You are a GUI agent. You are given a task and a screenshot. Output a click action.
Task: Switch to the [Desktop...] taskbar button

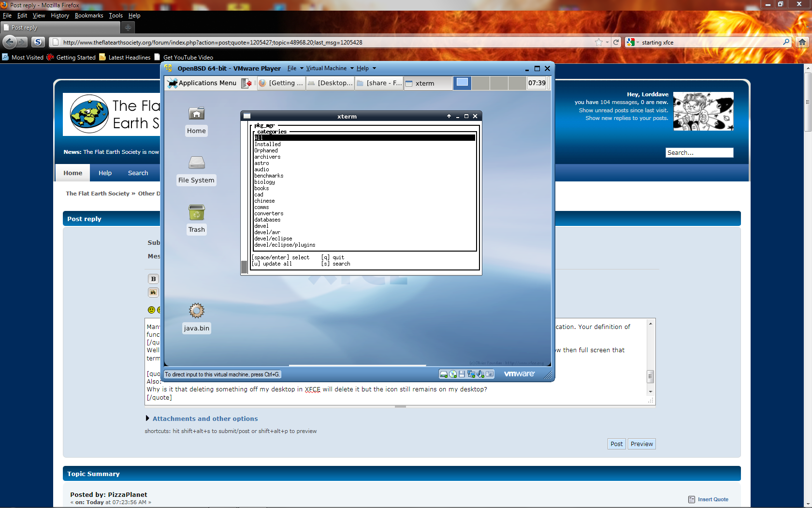coord(331,83)
